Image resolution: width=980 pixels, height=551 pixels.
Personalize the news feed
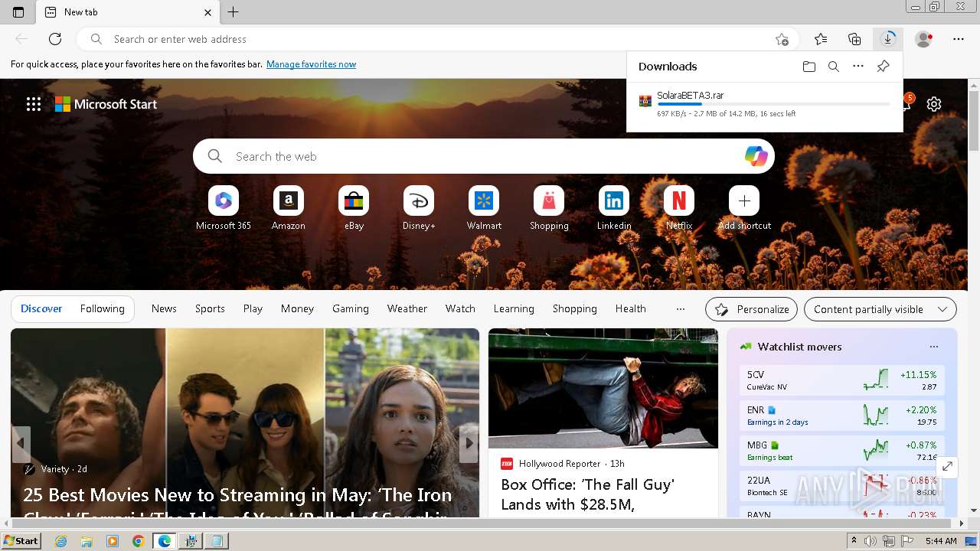[751, 309]
